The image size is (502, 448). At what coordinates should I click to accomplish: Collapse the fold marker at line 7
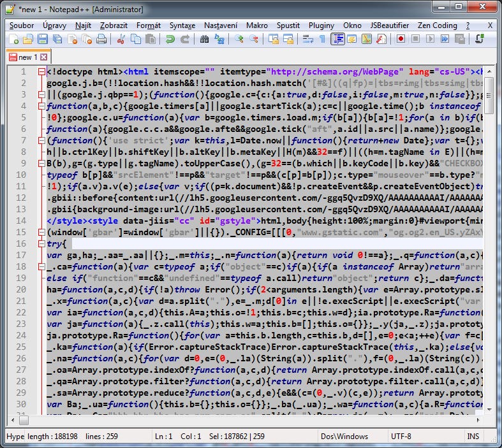tap(41, 140)
